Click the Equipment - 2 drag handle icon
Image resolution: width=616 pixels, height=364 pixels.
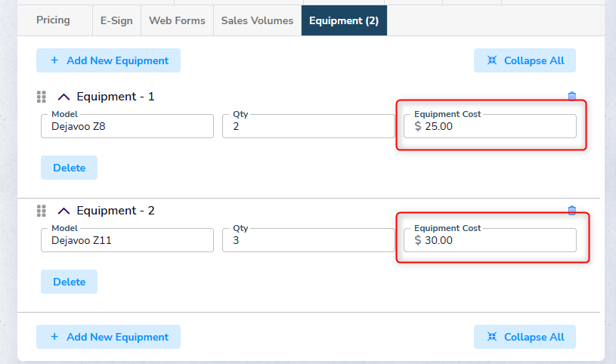pyautogui.click(x=42, y=211)
